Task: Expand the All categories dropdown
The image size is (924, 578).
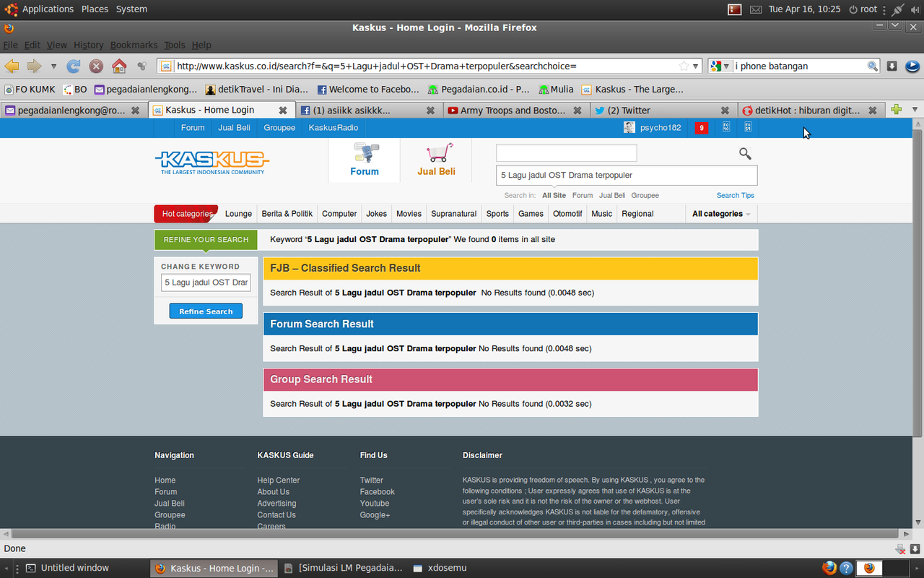Action: 721,214
